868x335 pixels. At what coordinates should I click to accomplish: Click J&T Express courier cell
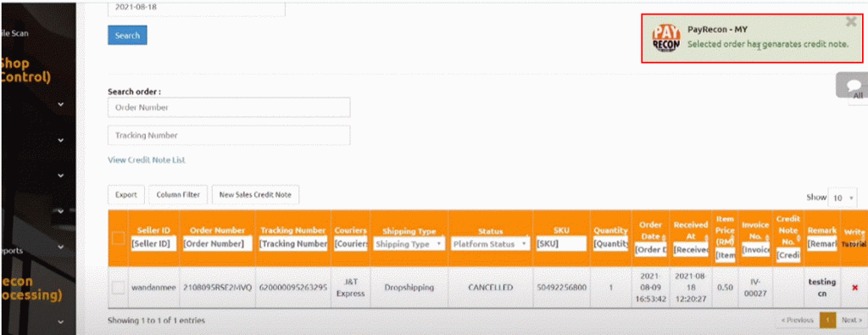point(351,288)
